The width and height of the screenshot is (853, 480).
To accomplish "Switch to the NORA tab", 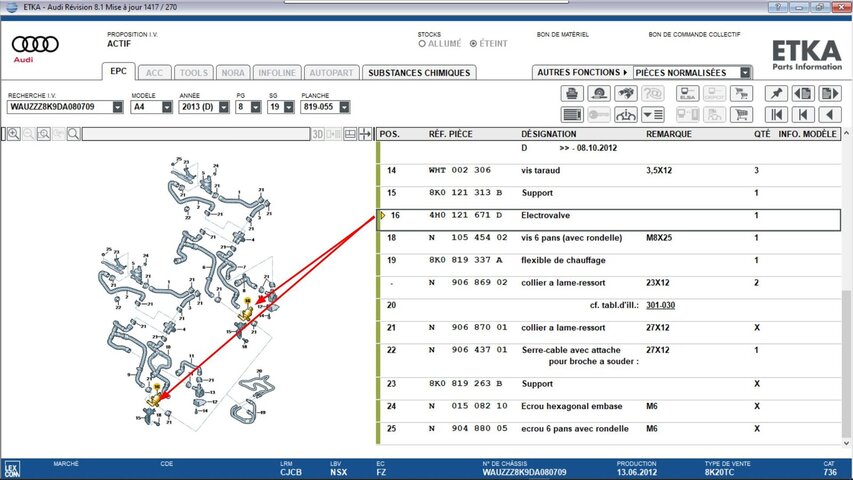I will pos(233,73).
